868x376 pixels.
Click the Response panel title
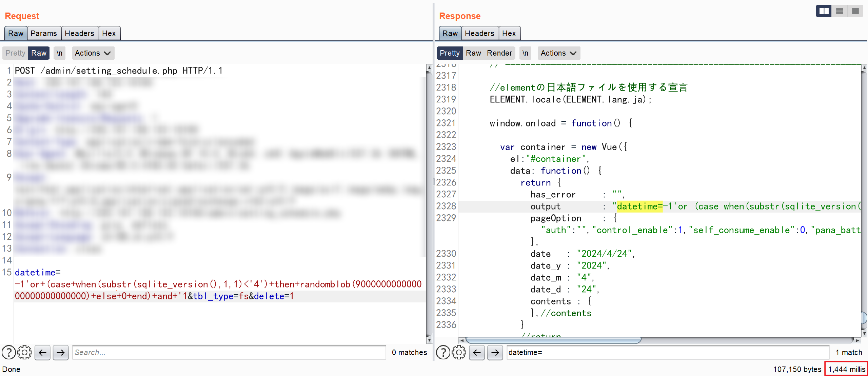[459, 16]
